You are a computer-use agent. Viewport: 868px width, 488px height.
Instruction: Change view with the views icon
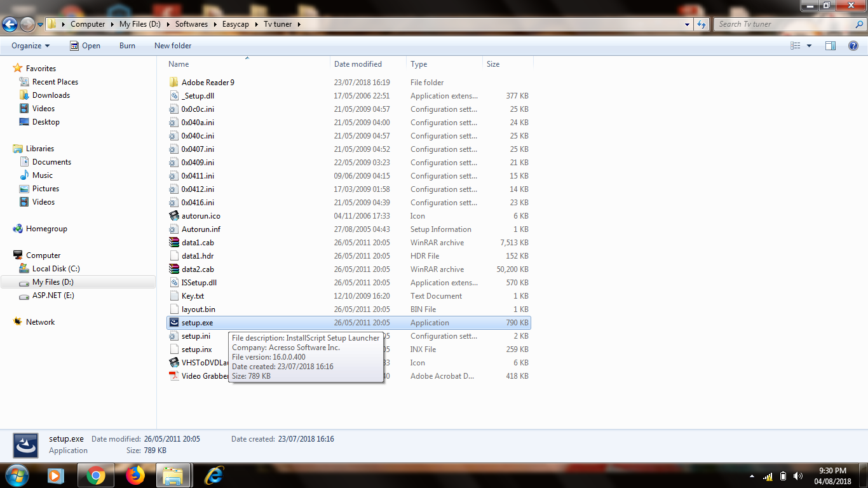click(x=795, y=46)
